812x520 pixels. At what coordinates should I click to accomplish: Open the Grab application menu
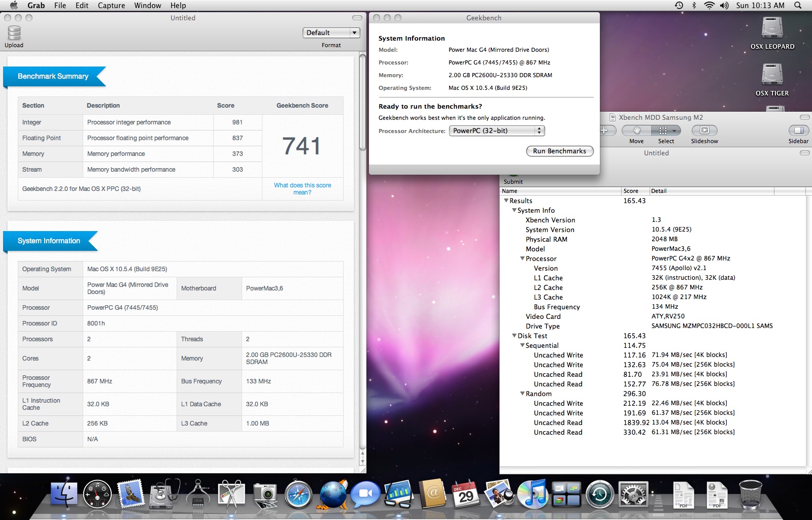tap(36, 6)
